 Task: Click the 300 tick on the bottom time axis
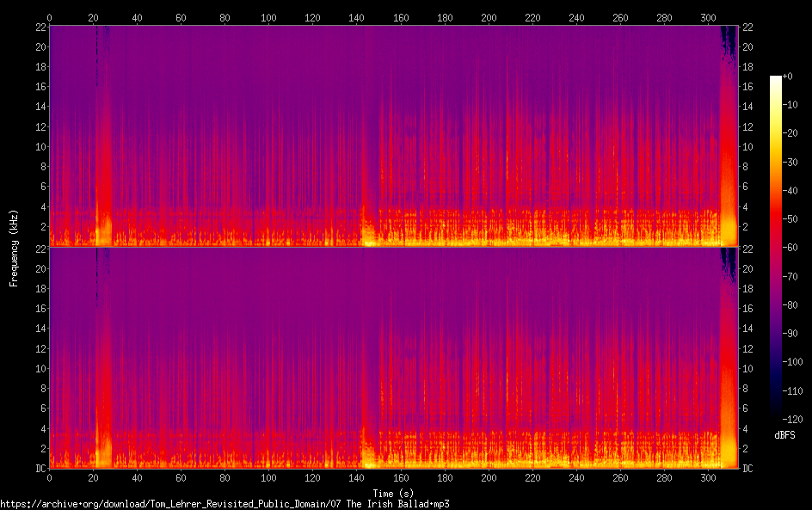coord(708,477)
